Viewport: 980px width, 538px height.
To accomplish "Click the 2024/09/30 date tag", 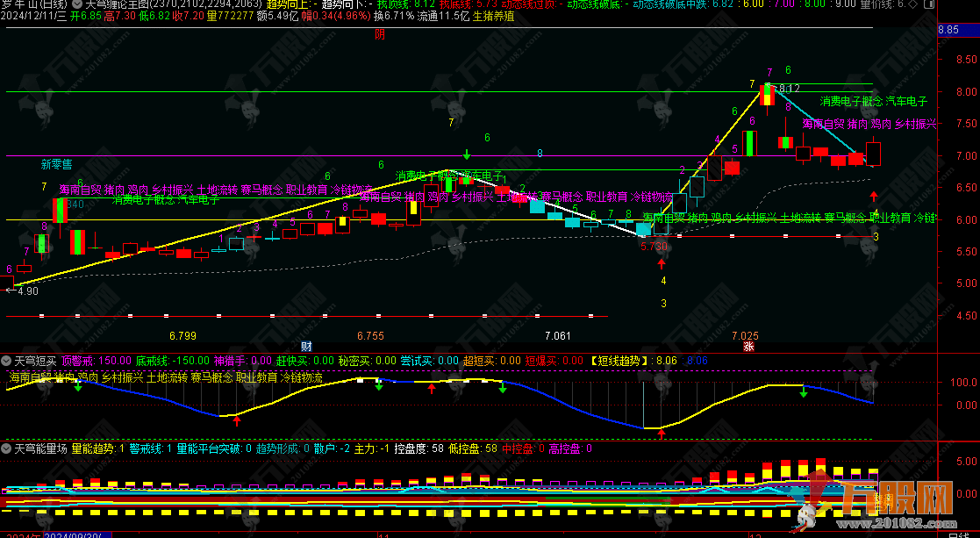I will pos(77,534).
